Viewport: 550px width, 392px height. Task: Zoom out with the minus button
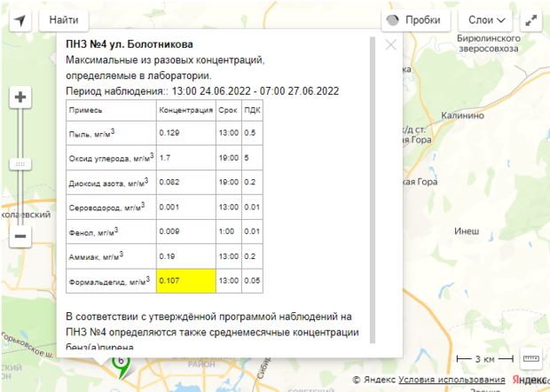20,236
